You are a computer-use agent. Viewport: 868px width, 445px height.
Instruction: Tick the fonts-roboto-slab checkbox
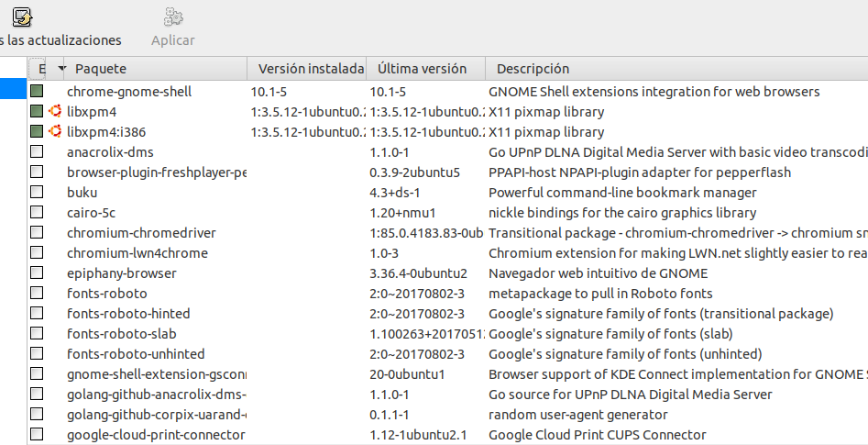click(37, 334)
